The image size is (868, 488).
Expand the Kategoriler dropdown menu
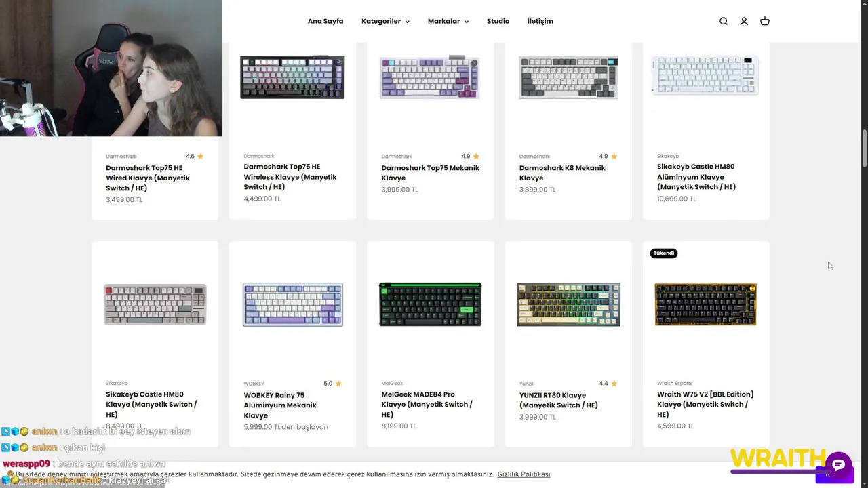pyautogui.click(x=385, y=21)
